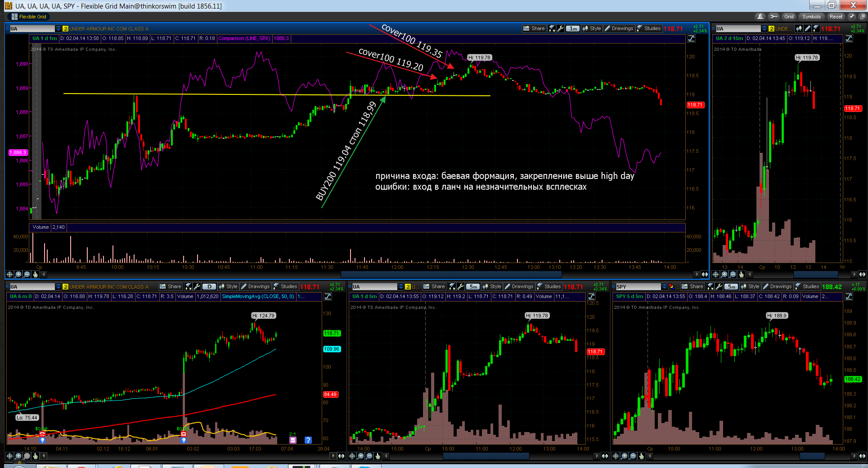This screenshot has height=468, width=868.
Task: Click the Reset button in top bar
Action: 836,17
